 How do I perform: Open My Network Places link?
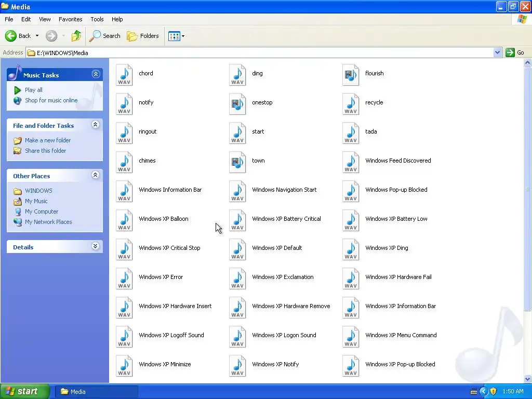point(48,222)
